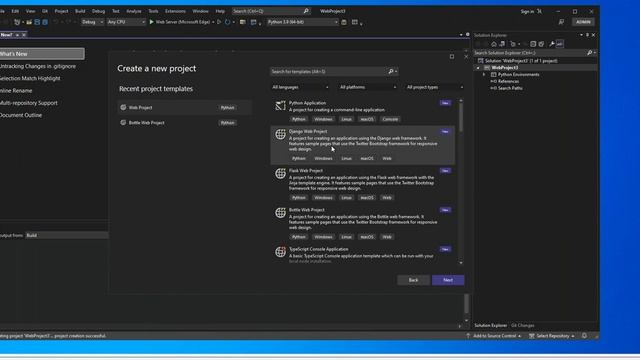Open the Edit menu
Image resolution: width=640 pixels, height=360 pixels.
[x=15, y=11]
